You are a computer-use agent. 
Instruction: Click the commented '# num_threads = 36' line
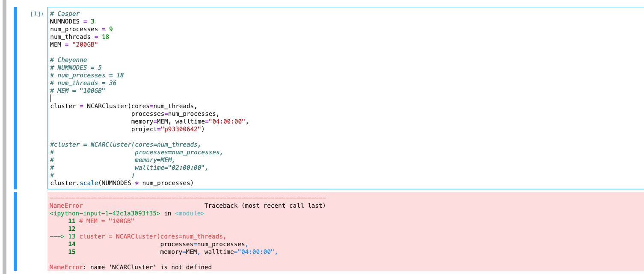tap(83, 83)
